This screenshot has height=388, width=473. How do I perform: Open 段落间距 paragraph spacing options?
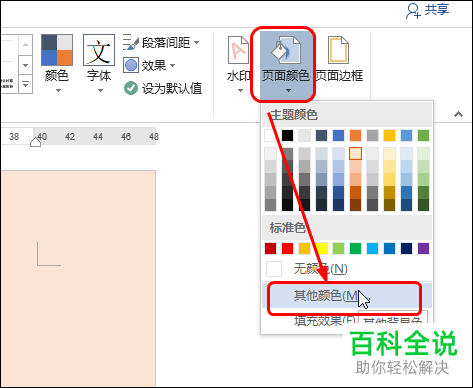(x=161, y=43)
